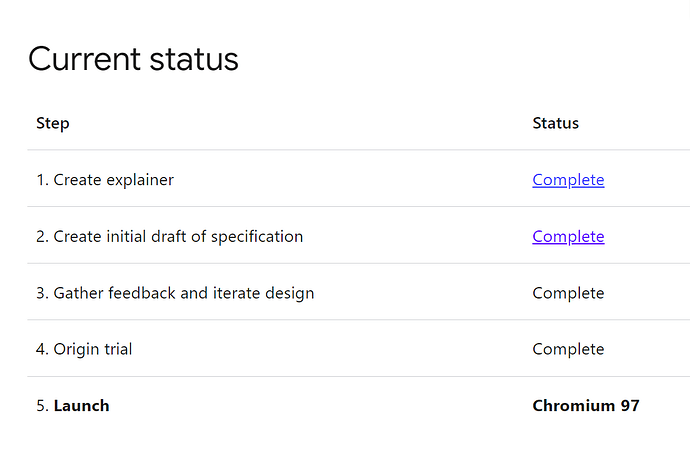Click the word specification in step 2
This screenshot has width=690, height=450.
(x=257, y=237)
